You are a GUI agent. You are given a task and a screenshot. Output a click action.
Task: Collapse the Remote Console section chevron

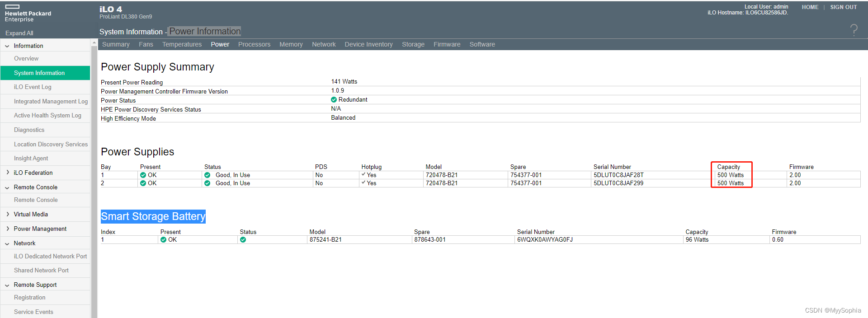click(x=7, y=187)
